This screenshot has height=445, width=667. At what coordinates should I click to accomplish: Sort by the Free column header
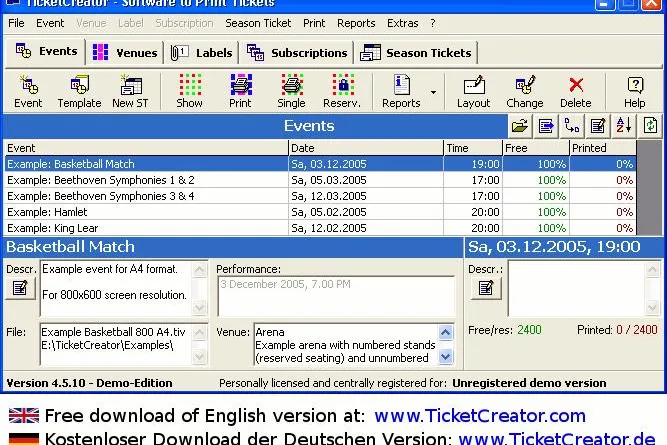pyautogui.click(x=536, y=148)
